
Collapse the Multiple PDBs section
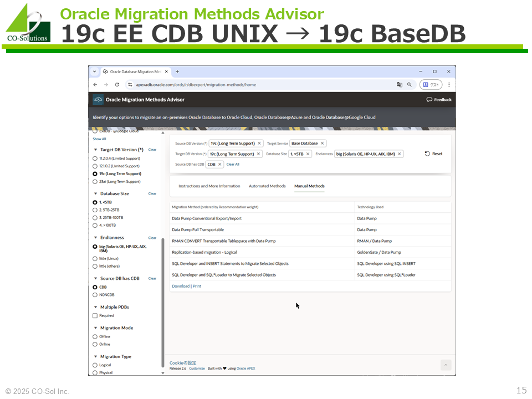click(x=95, y=308)
